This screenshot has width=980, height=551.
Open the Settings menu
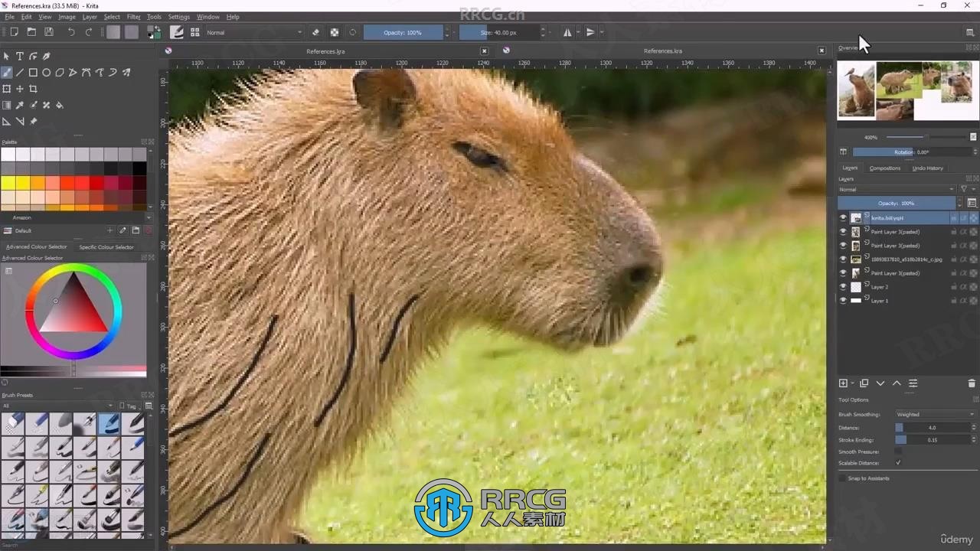point(178,16)
